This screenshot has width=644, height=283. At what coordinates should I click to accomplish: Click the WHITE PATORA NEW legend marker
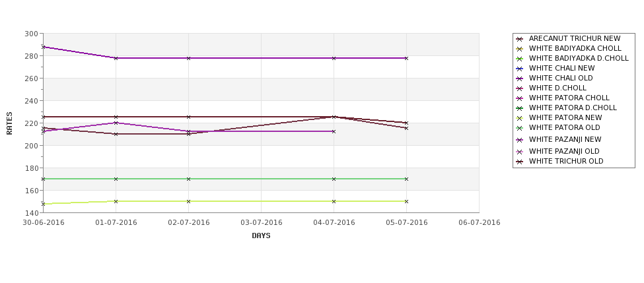520,118
